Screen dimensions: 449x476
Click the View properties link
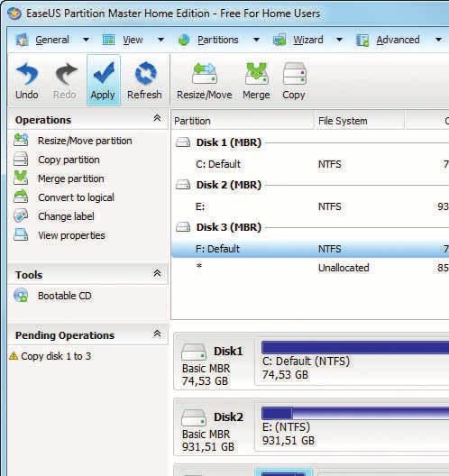click(71, 235)
